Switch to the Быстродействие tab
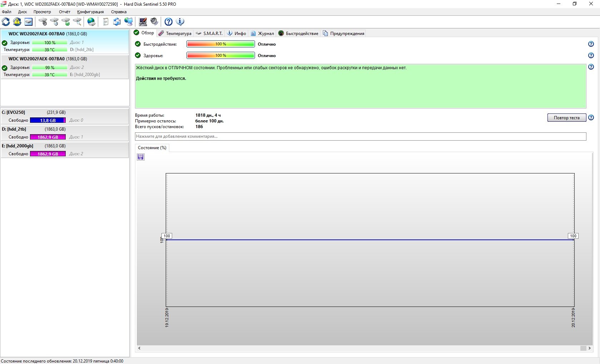The height and width of the screenshot is (364, 600). click(298, 33)
